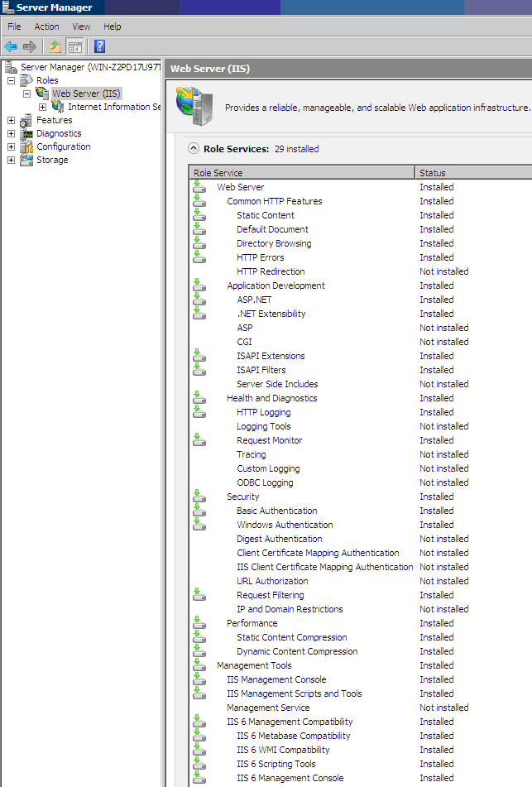Select IIS 6 Metabase Compatibility row
The width and height of the screenshot is (532, 787).
[x=361, y=736]
